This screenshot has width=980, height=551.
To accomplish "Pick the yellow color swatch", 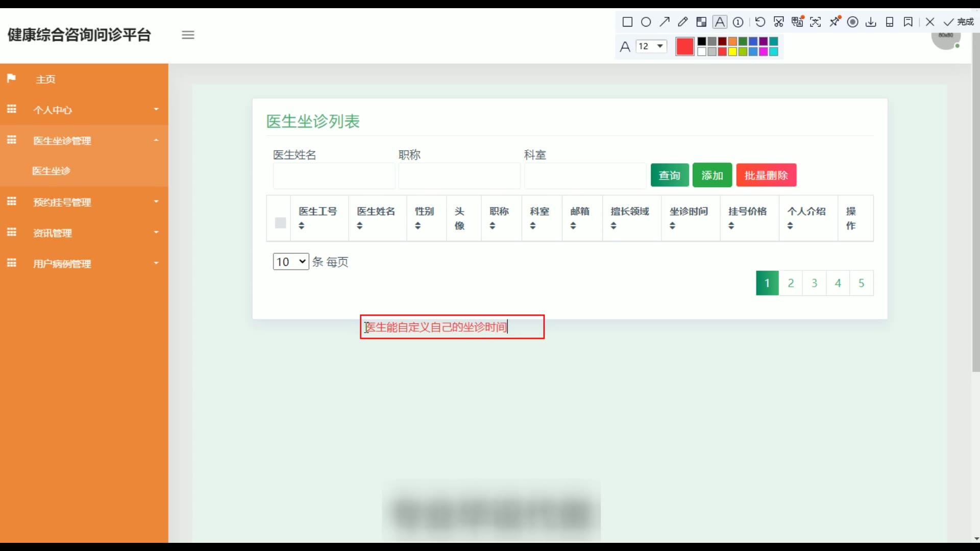I will tap(732, 52).
